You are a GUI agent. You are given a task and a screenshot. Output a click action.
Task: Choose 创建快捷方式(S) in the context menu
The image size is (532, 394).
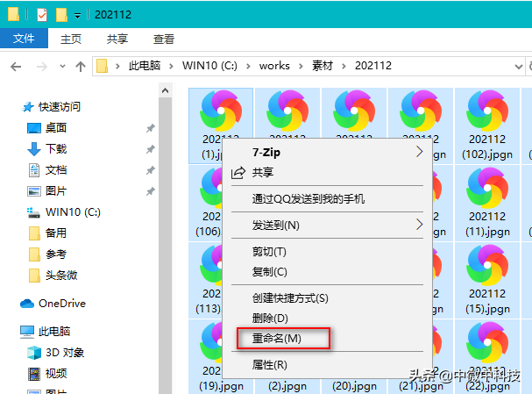click(328, 298)
